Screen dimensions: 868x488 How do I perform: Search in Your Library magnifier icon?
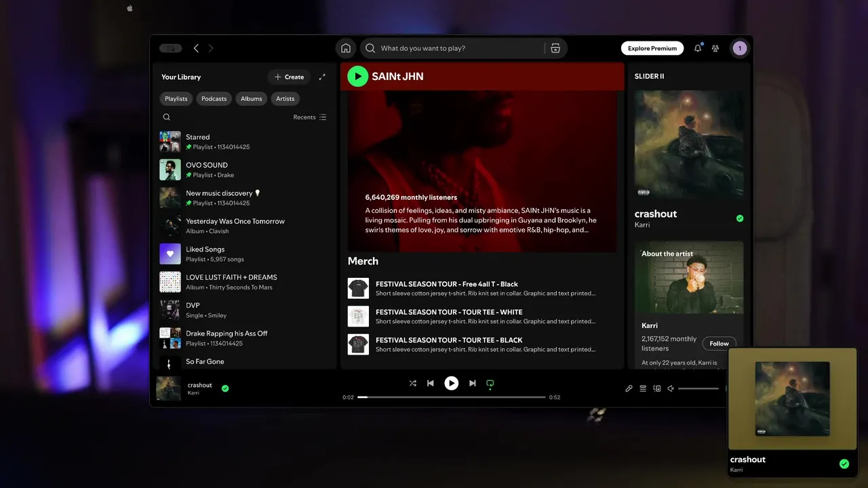(x=167, y=117)
